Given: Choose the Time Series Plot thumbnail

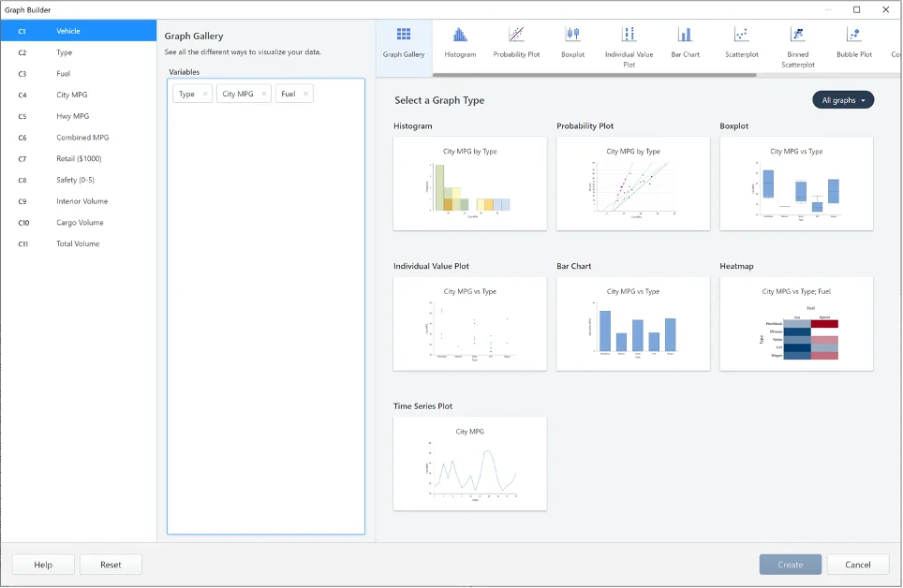Looking at the screenshot, I should (470, 463).
